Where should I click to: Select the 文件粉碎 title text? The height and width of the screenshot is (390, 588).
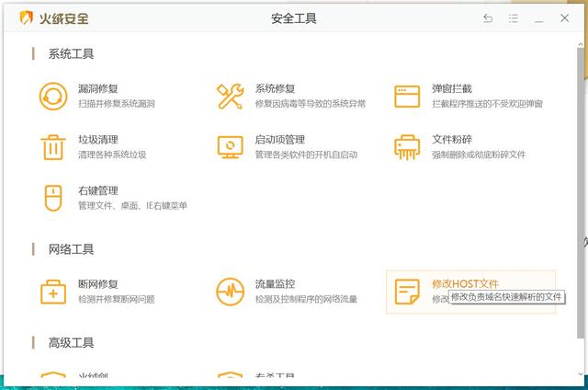451,140
